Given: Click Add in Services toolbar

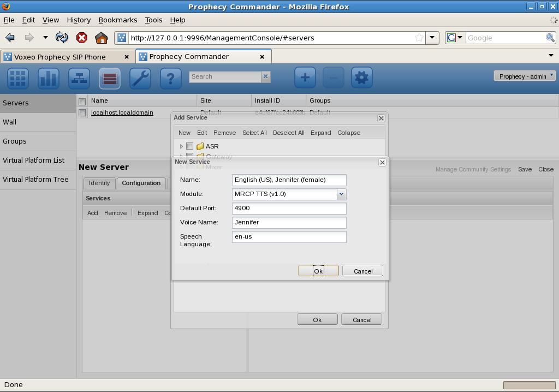Looking at the screenshot, I should tap(92, 213).
